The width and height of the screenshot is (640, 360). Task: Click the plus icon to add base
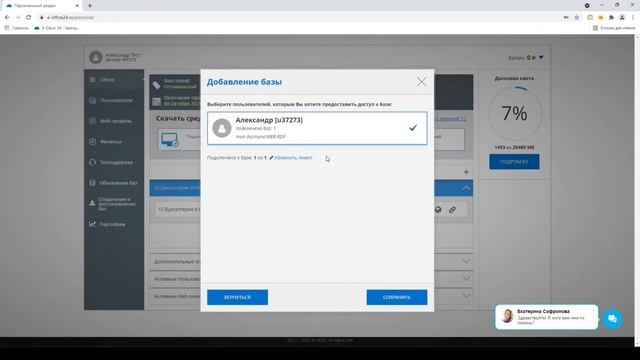(466, 172)
